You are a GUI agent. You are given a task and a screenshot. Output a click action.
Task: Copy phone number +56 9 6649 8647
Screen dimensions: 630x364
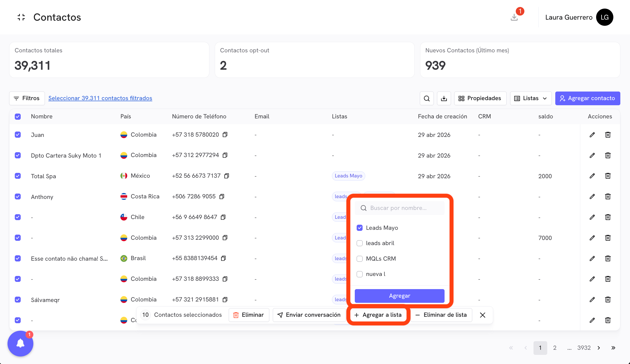coord(223,217)
